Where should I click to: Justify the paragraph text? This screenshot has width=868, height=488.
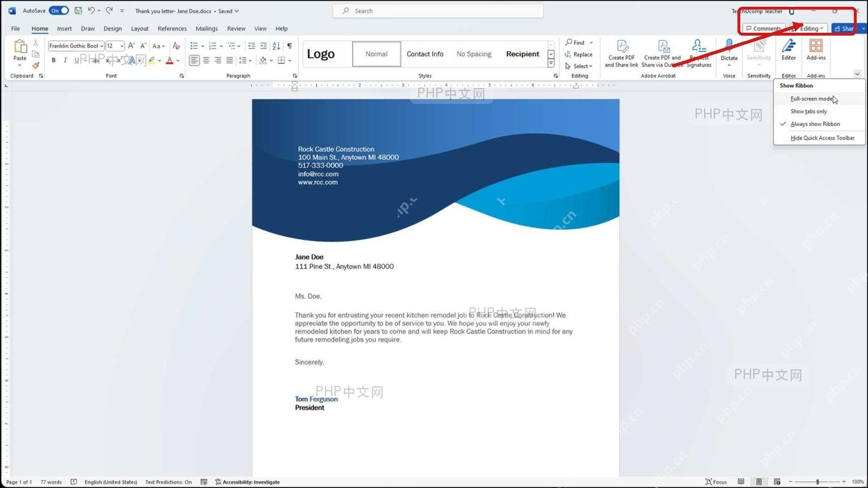(229, 60)
